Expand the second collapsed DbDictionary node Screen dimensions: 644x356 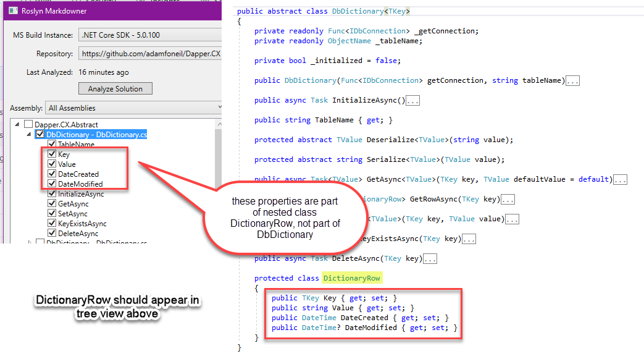click(31, 241)
